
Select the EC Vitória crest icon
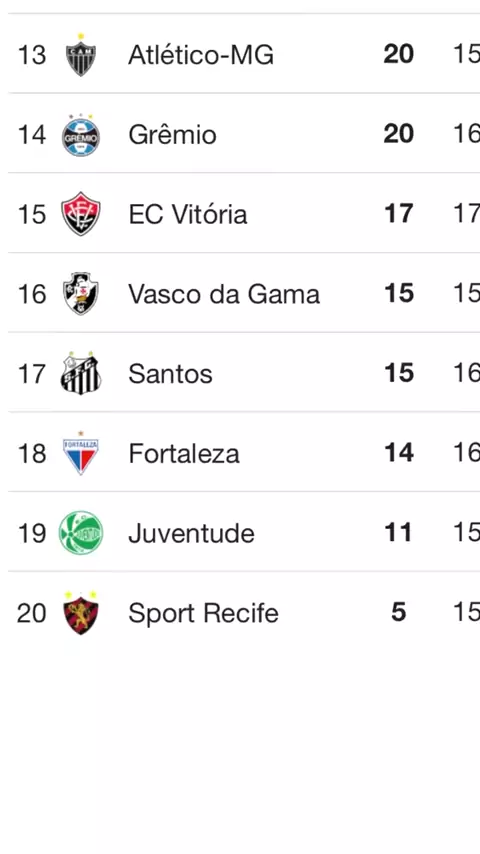pyautogui.click(x=81, y=214)
